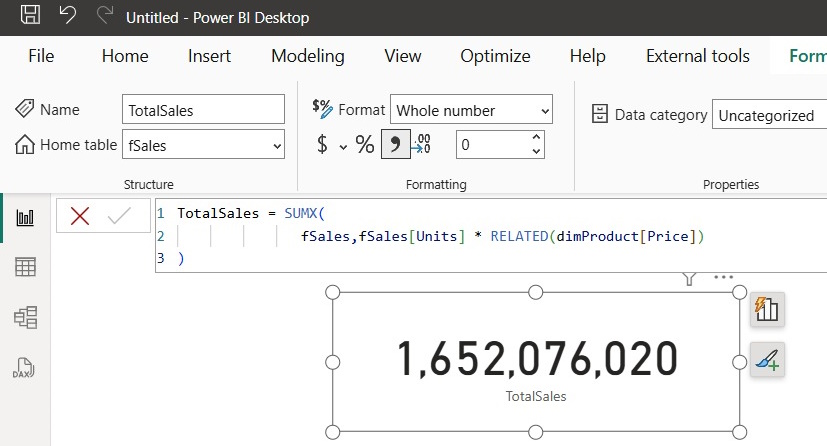Click the decimal places value field
The height and width of the screenshot is (446, 827).
click(x=493, y=144)
